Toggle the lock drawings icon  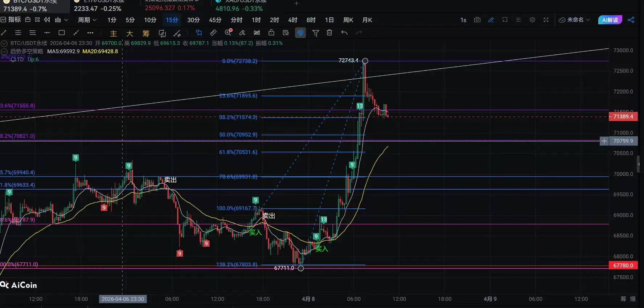click(271, 33)
